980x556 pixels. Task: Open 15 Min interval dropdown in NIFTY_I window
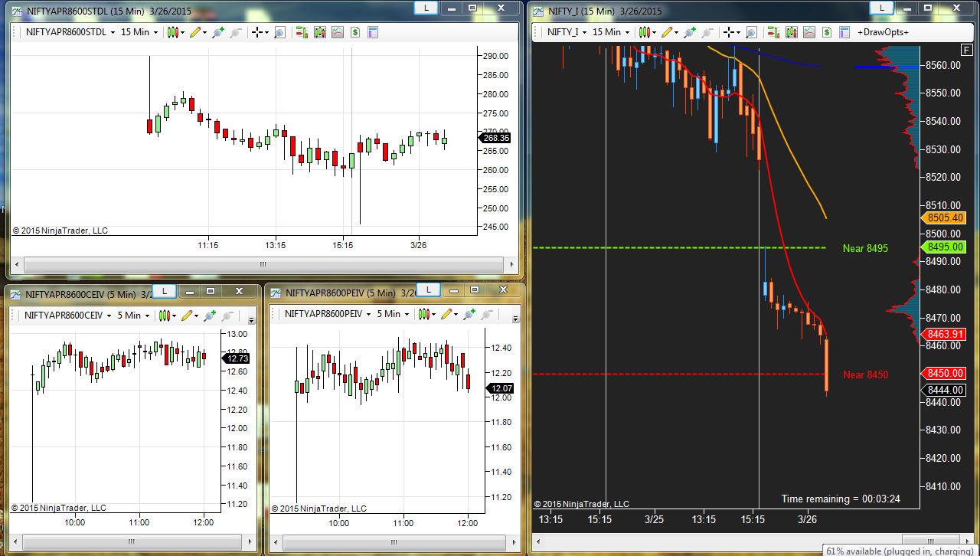(611, 32)
